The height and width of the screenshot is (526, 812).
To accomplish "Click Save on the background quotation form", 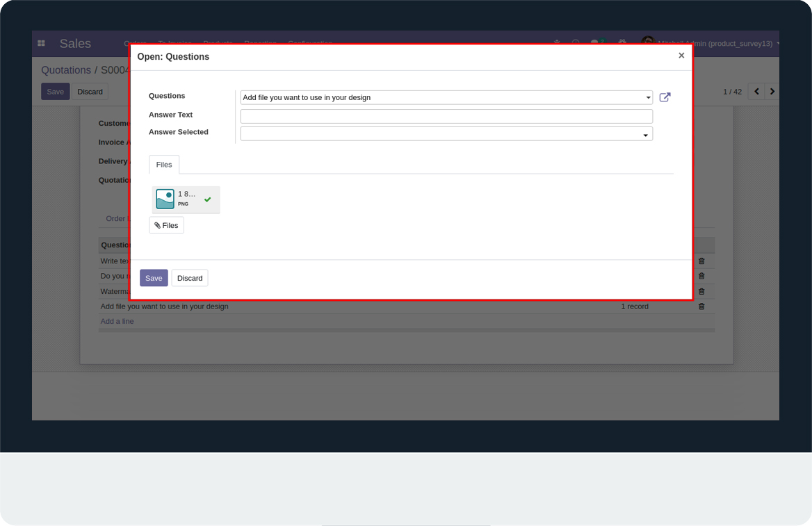I will coord(56,92).
